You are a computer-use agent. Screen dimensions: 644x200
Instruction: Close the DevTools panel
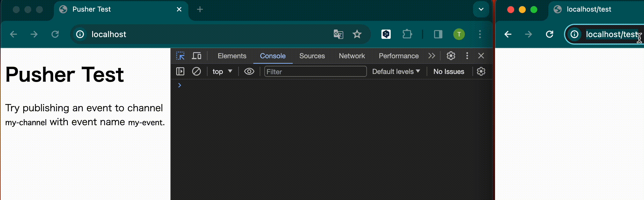point(481,56)
